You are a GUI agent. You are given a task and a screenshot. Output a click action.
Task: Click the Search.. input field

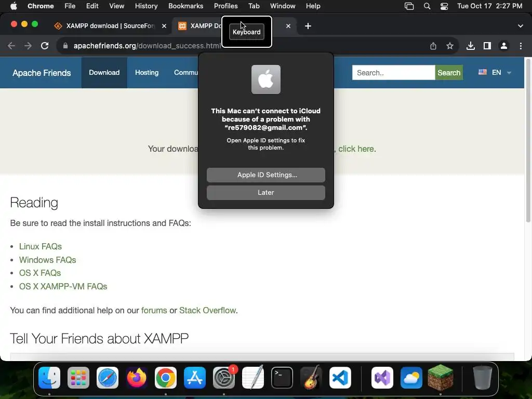[394, 73]
